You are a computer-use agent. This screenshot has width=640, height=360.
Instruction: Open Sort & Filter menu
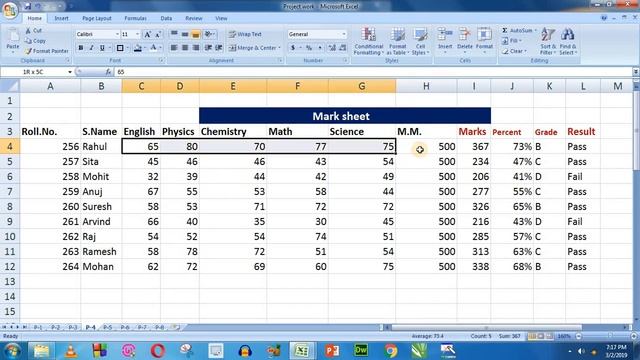coord(548,41)
